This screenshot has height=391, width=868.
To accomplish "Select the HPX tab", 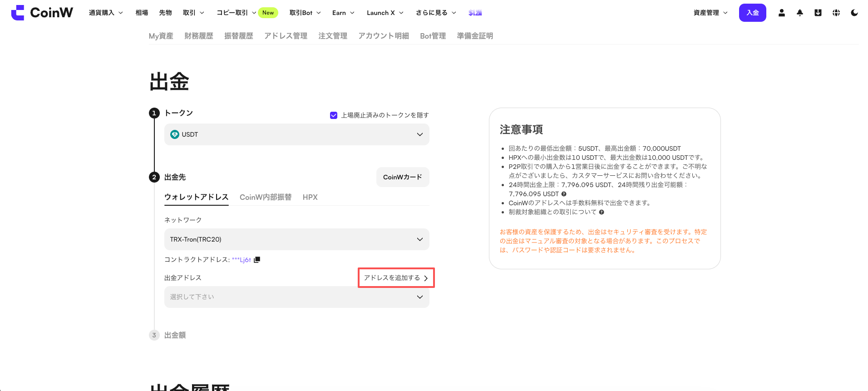I will click(310, 197).
